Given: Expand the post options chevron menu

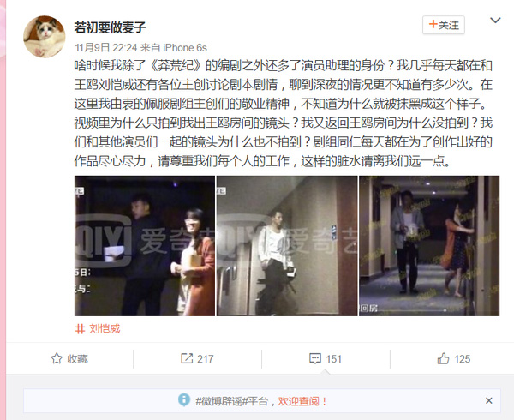Looking at the screenshot, I should click(x=495, y=21).
